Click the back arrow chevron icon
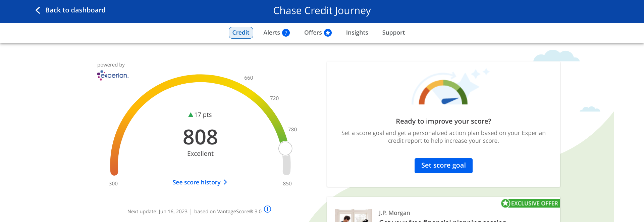 click(x=38, y=10)
